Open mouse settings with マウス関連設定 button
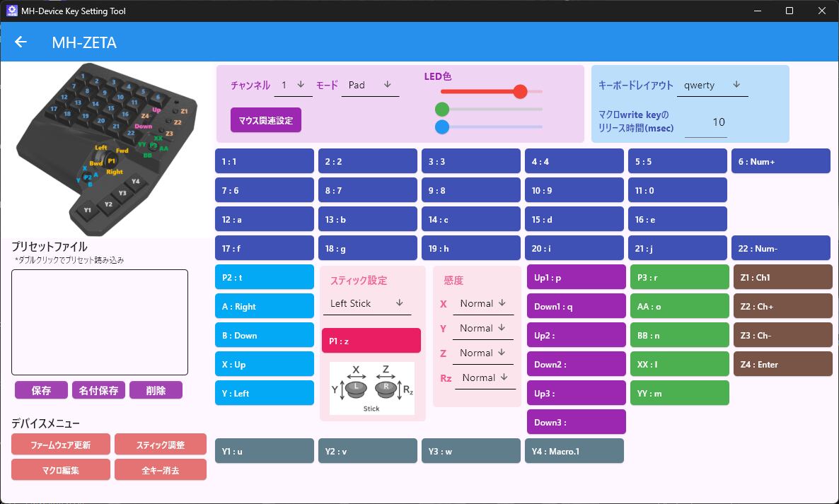 pos(266,120)
